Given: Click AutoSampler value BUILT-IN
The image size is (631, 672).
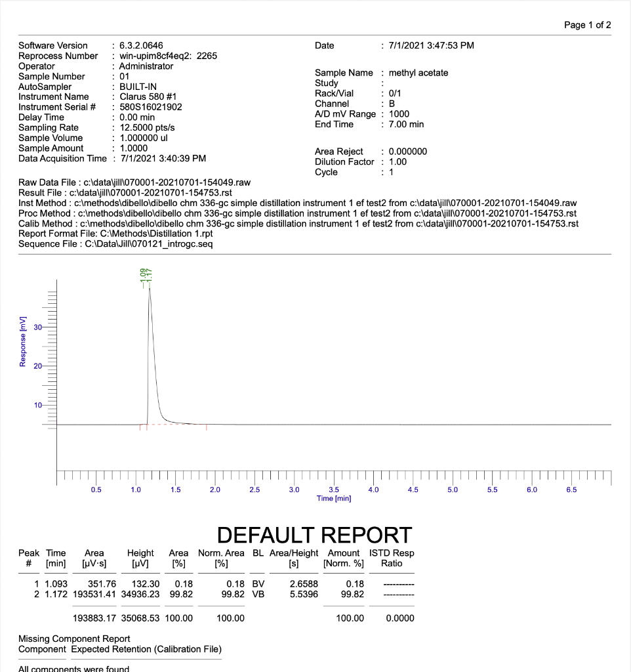Looking at the screenshot, I should coord(138,87).
